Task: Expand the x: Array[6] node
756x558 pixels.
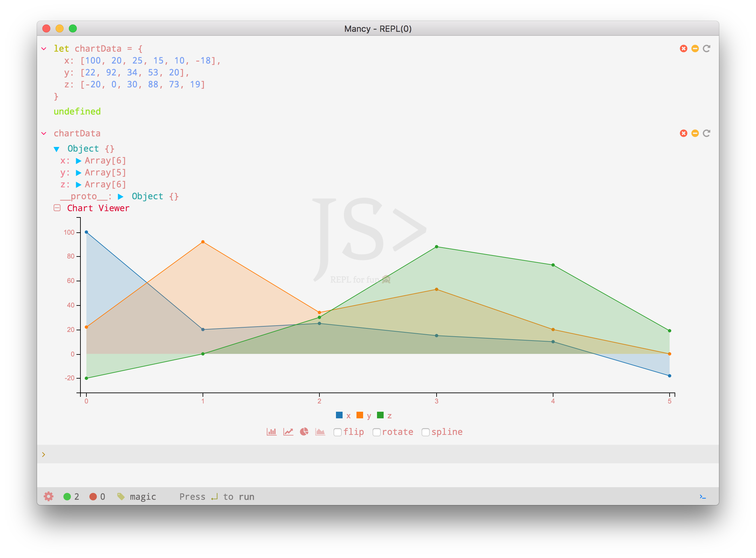Action: point(79,161)
